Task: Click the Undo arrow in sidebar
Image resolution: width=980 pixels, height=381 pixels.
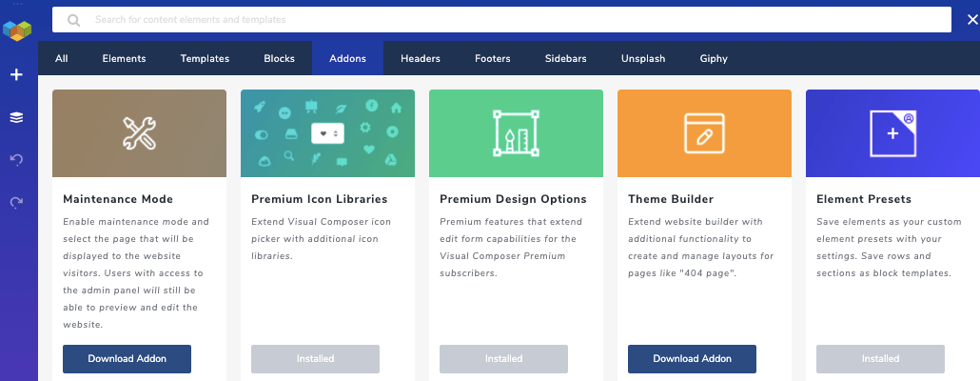Action: pyautogui.click(x=17, y=159)
